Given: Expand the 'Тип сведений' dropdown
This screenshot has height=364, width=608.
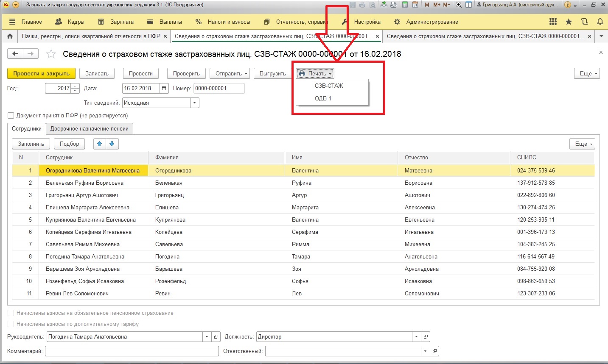Looking at the screenshot, I should click(x=194, y=103).
